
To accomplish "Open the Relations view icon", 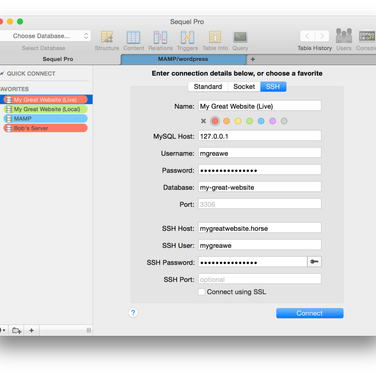I will click(x=160, y=37).
